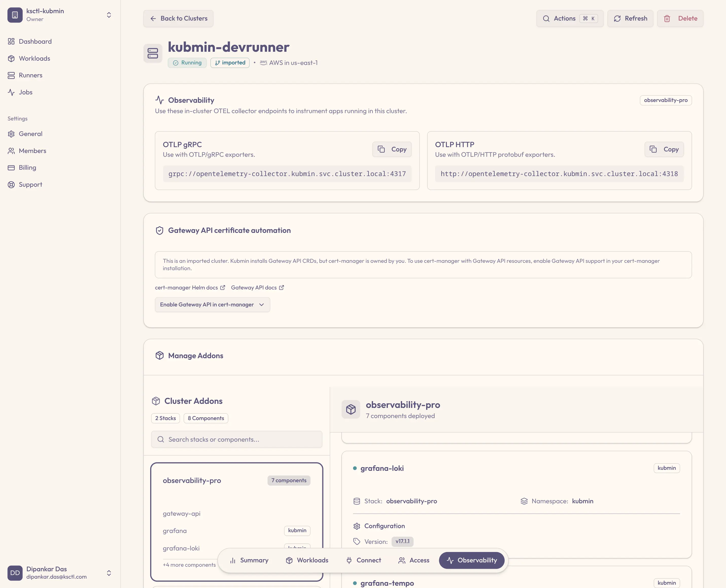Viewport: 726px width, 588px height.
Task: Select gateway-api component in stack list
Action: [x=182, y=513]
